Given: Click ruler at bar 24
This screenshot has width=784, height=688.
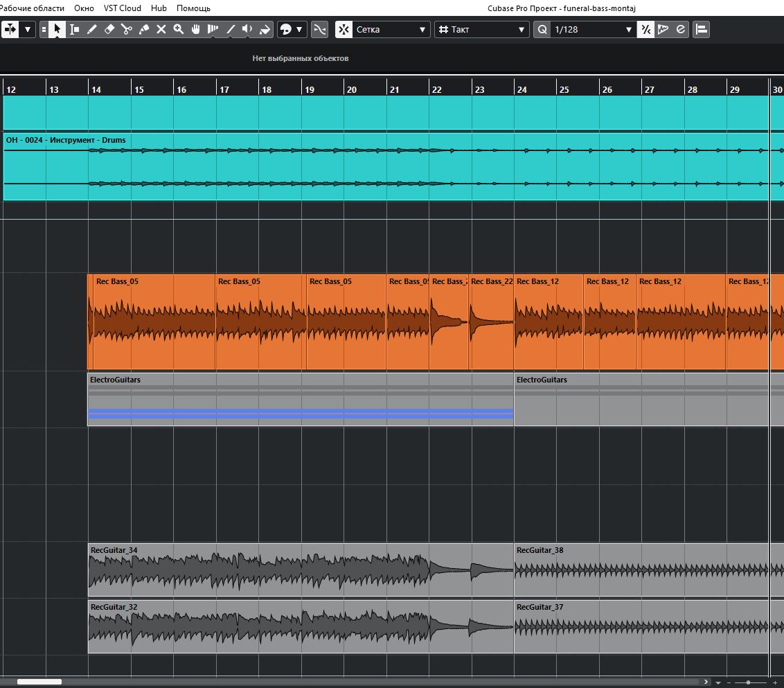Looking at the screenshot, I should [x=522, y=89].
